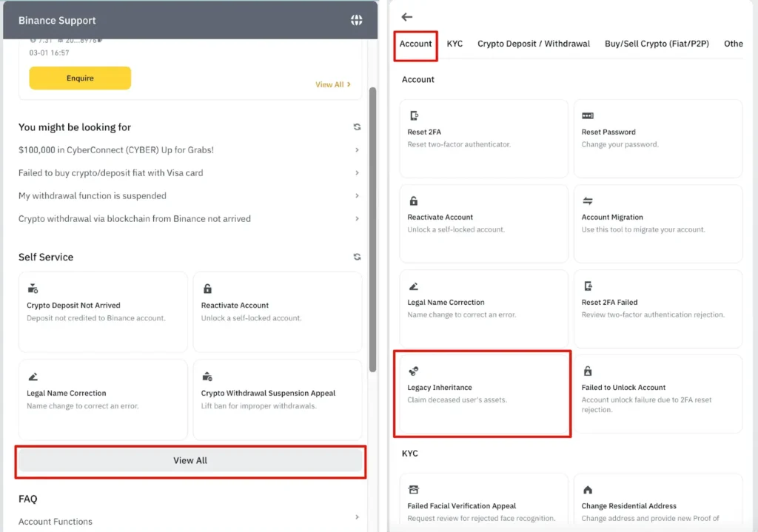Click the View All button under Self Service

tap(190, 461)
